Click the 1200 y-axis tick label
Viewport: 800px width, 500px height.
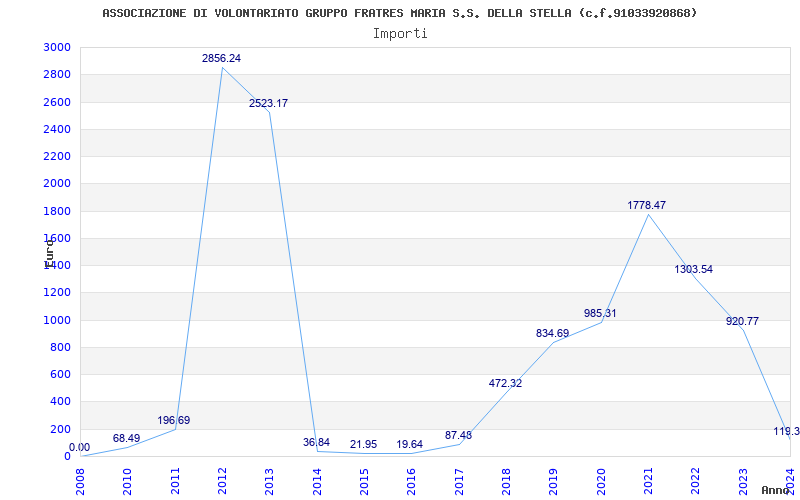pyautogui.click(x=58, y=293)
